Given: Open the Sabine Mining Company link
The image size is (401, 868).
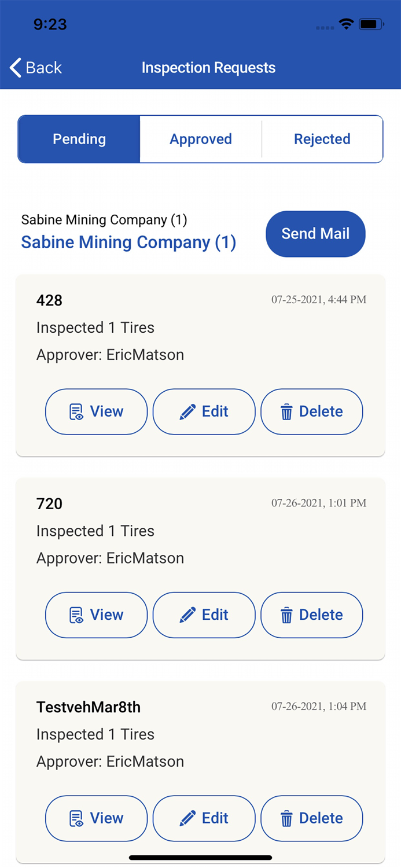Looking at the screenshot, I should (128, 242).
